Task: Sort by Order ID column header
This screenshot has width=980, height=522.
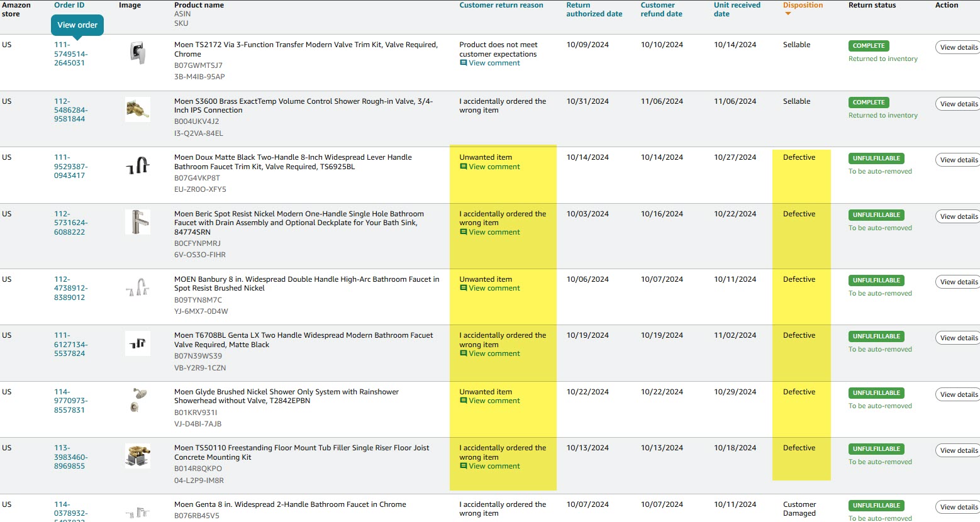Action: pyautogui.click(x=69, y=5)
